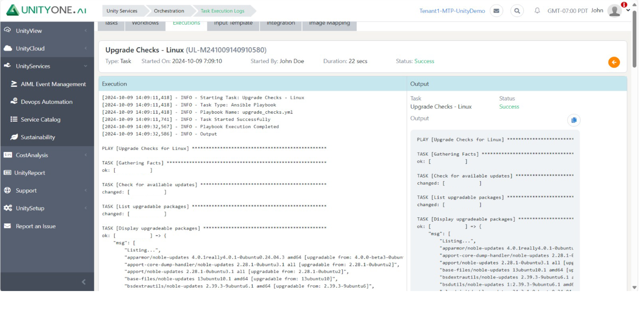Open the notifications bell
This screenshot has height=316, width=644.
pyautogui.click(x=537, y=11)
